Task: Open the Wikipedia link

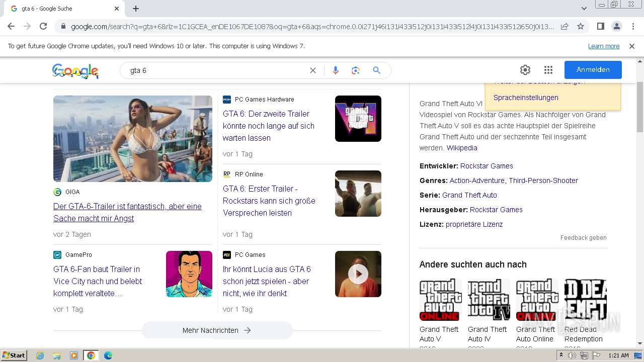Action: (x=462, y=148)
